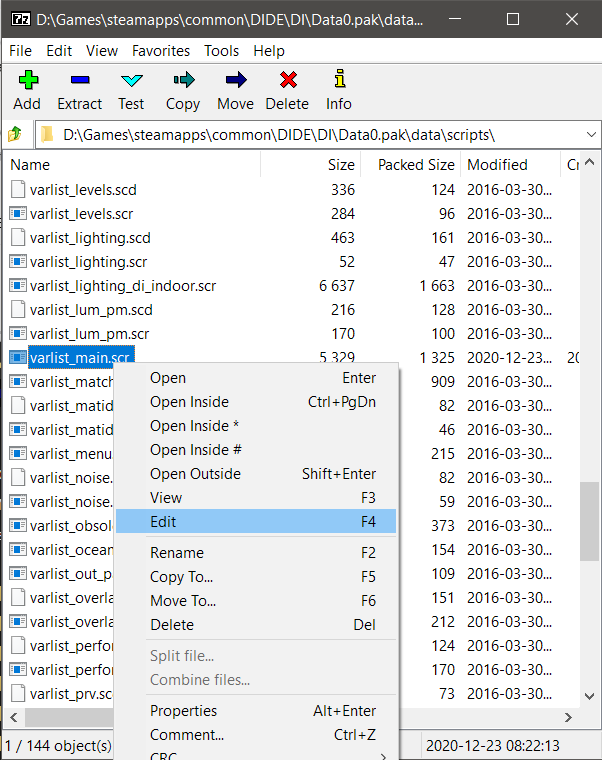The height and width of the screenshot is (760, 602).
Task: Open the Tools menu
Action: click(x=221, y=50)
